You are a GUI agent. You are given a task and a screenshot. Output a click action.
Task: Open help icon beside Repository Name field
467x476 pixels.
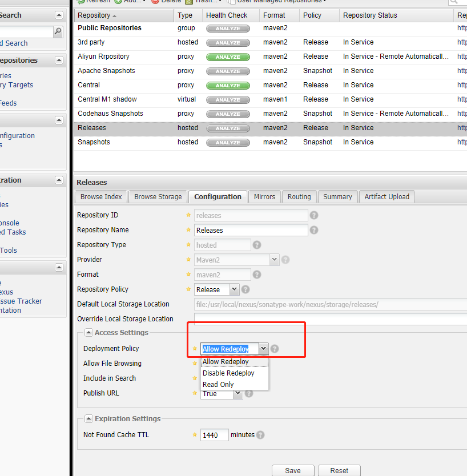(x=314, y=230)
